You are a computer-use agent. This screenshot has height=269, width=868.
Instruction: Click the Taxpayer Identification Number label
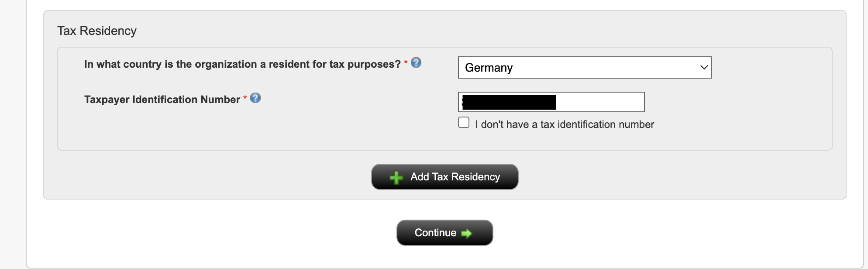coord(162,100)
